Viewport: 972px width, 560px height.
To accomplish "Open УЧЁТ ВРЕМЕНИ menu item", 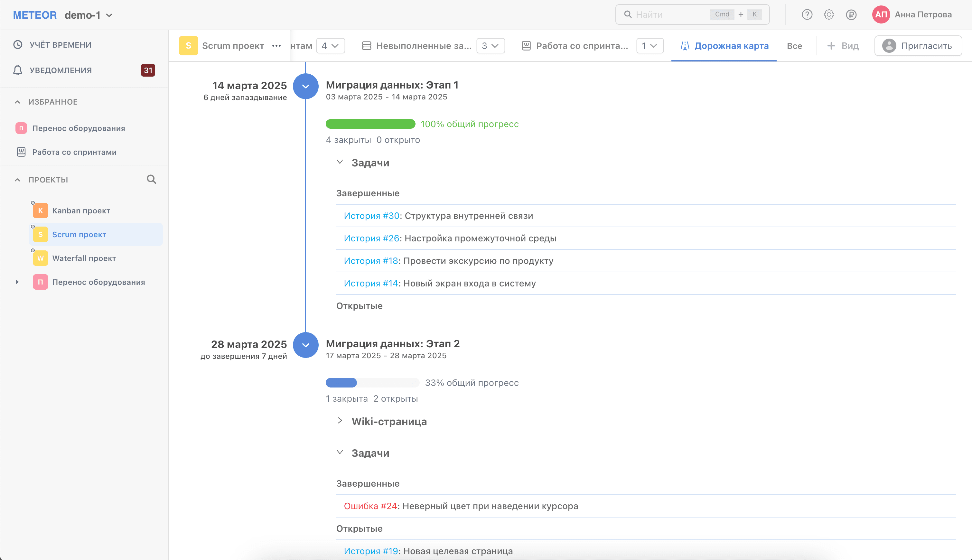I will 61,45.
